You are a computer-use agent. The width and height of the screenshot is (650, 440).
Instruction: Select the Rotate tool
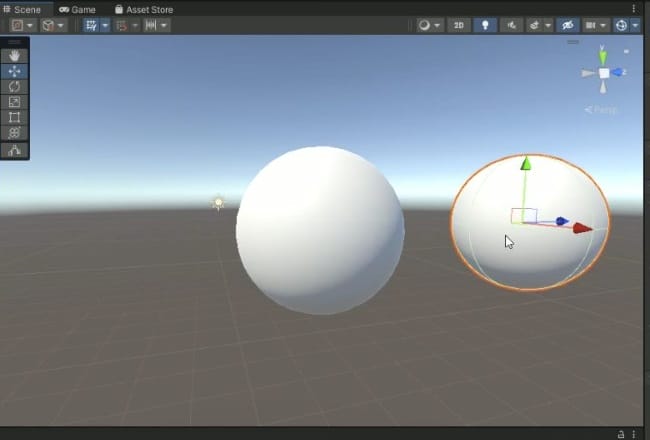(15, 87)
